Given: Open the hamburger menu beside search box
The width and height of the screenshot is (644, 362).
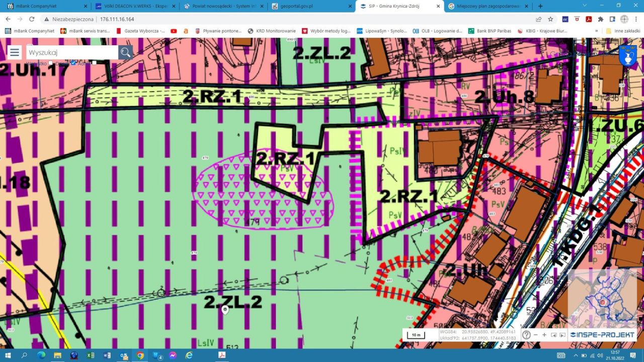Looking at the screenshot, I should (14, 52).
